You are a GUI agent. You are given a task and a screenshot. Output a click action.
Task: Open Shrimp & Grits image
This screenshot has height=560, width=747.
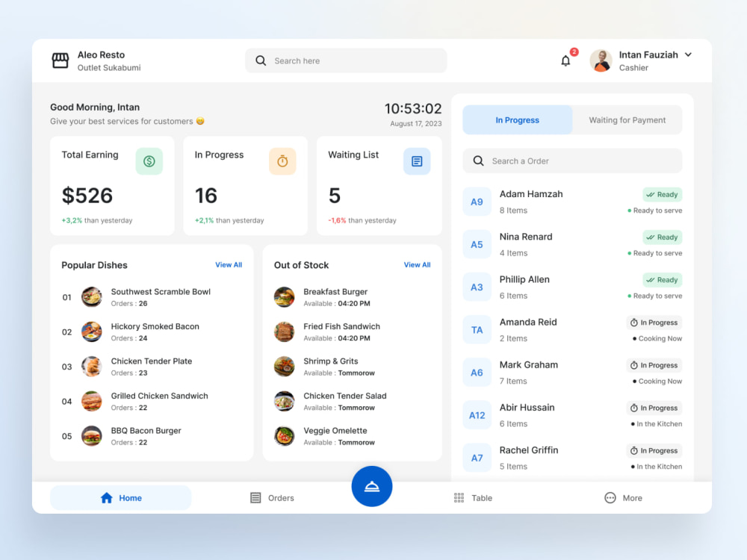[285, 367]
